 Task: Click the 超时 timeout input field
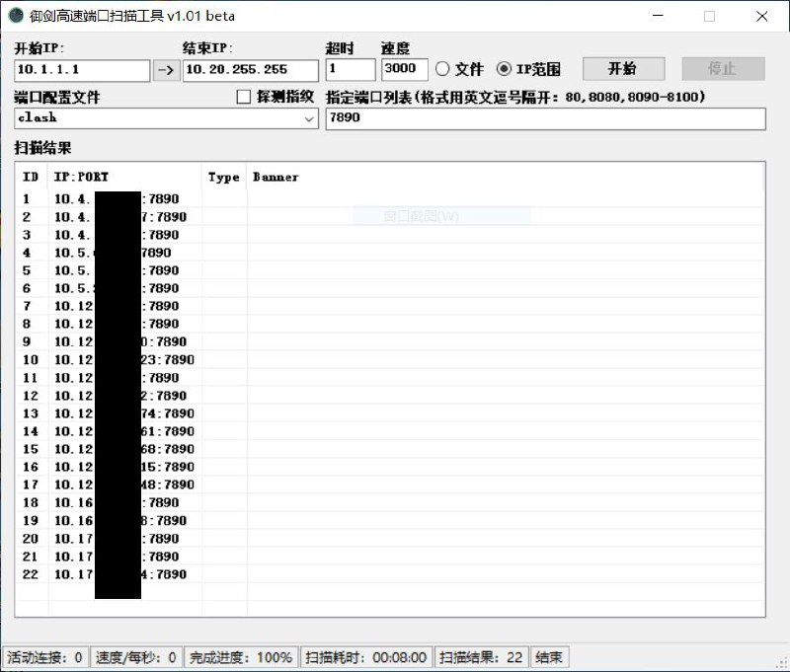click(x=351, y=69)
